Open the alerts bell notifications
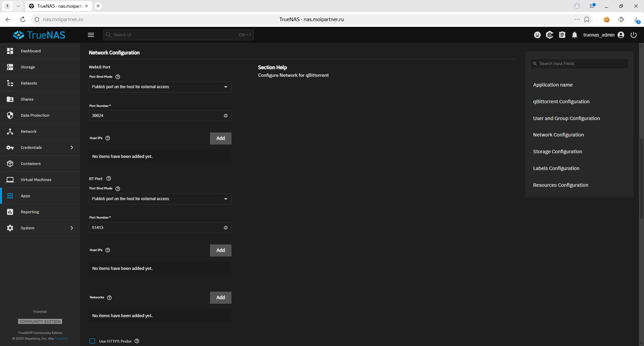The width and height of the screenshot is (644, 346). [575, 35]
